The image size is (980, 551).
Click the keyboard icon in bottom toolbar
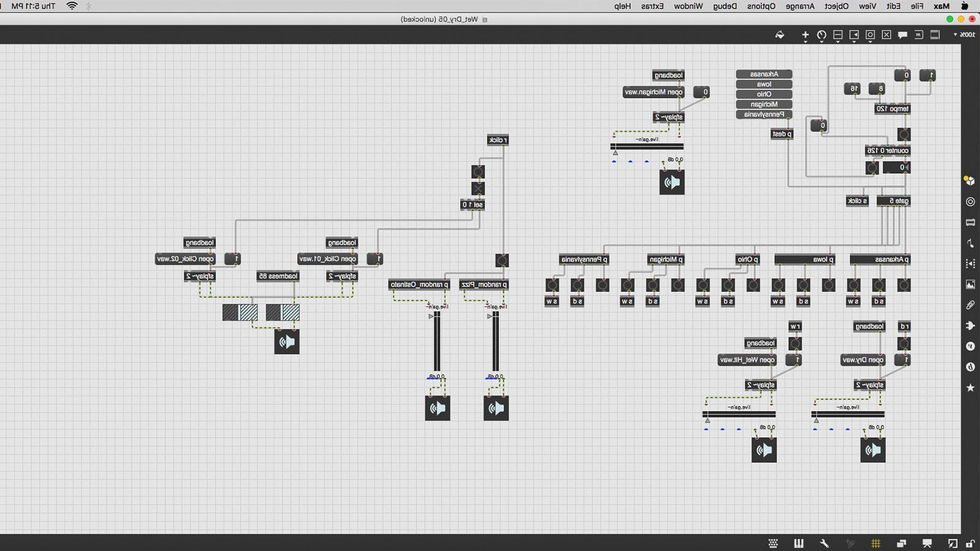(773, 543)
